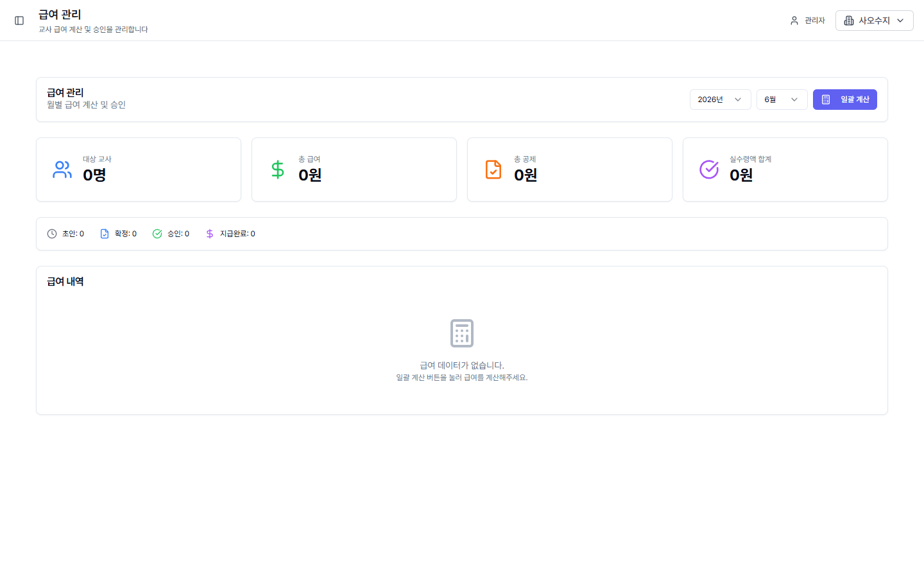Click the clock icon beside 초안
The image size is (924, 578).
pos(52,234)
